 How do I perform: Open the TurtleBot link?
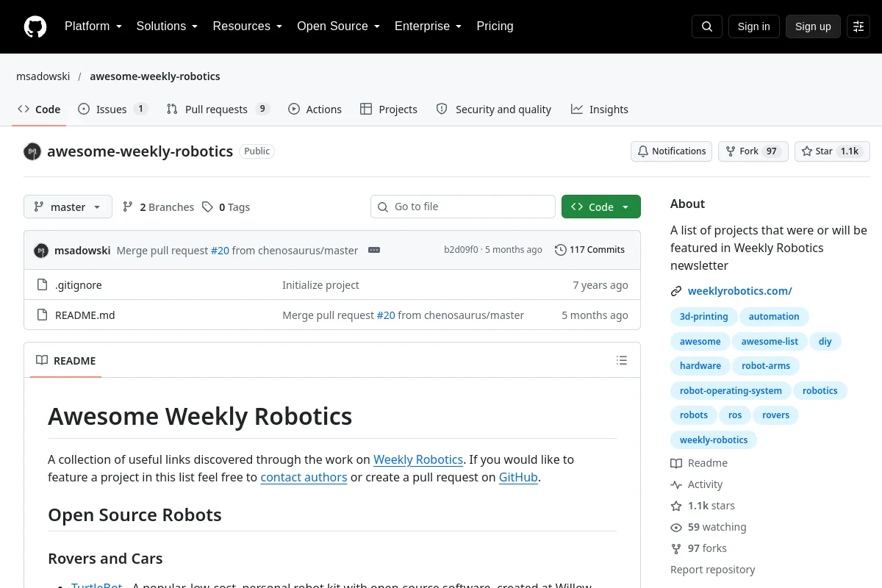tap(96, 585)
